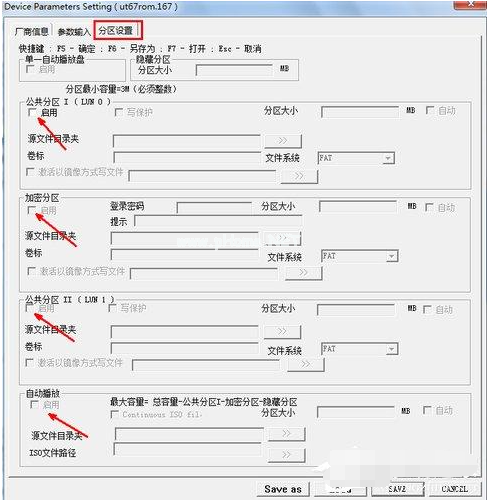The height and width of the screenshot is (500, 487).
Task: Click browse button for ISO文件路径
Action: click(286, 455)
